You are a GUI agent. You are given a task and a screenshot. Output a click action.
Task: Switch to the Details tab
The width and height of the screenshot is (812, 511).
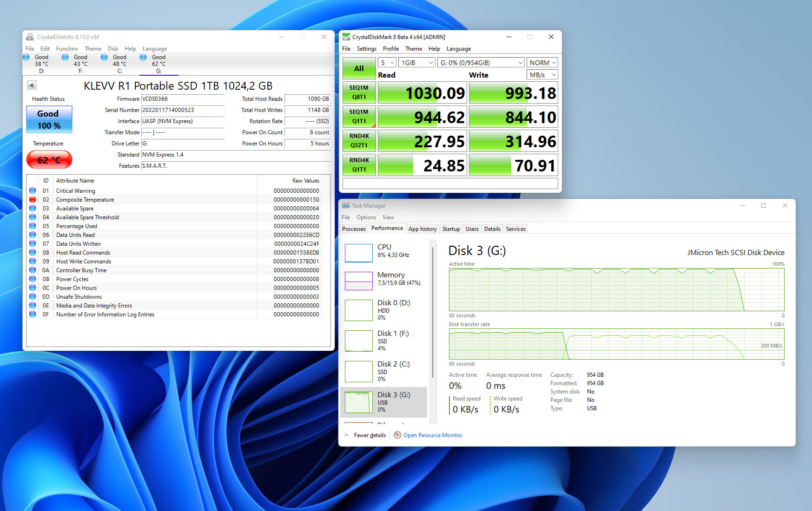click(492, 229)
